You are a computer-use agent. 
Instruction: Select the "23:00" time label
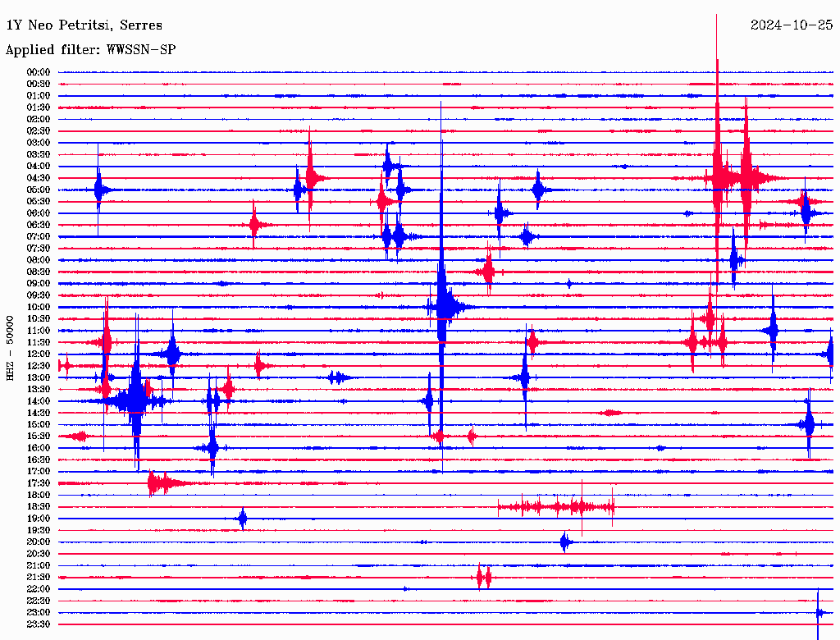pyautogui.click(x=38, y=613)
